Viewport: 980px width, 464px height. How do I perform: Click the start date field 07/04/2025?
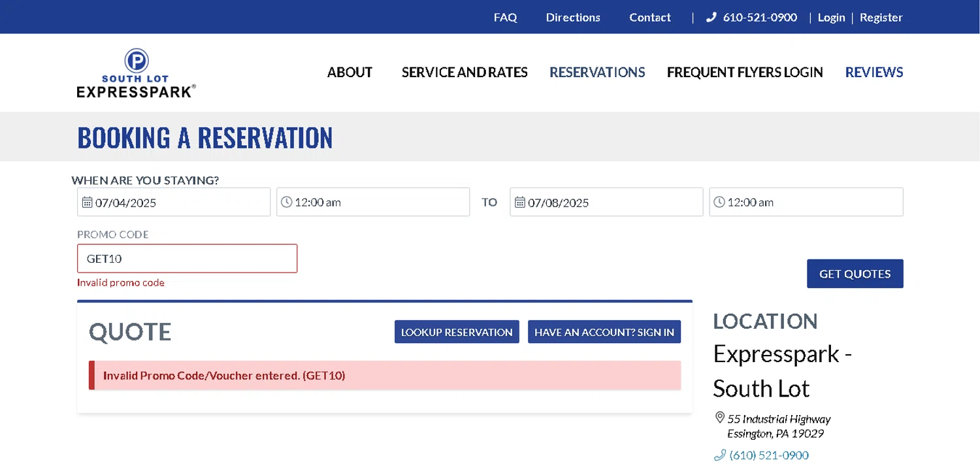pos(174,202)
